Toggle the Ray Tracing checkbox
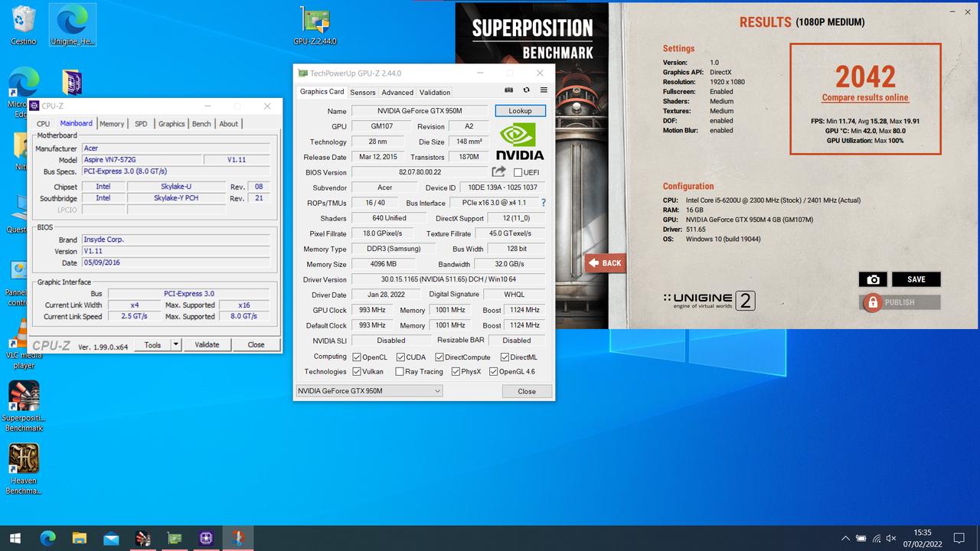Screen dimensions: 980x551 coord(400,372)
